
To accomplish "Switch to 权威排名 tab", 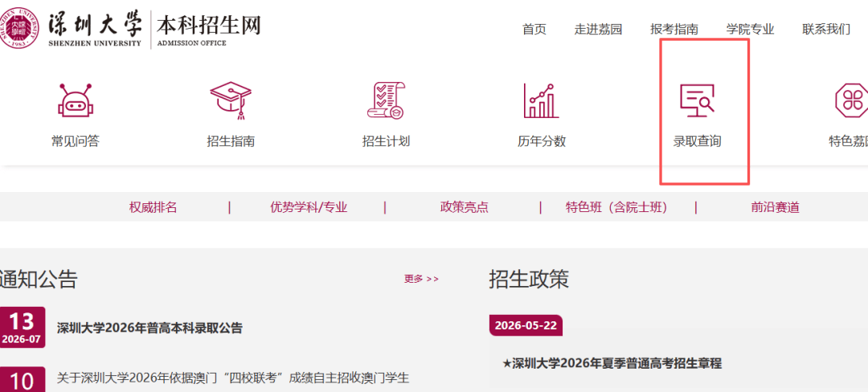I will coord(154,207).
